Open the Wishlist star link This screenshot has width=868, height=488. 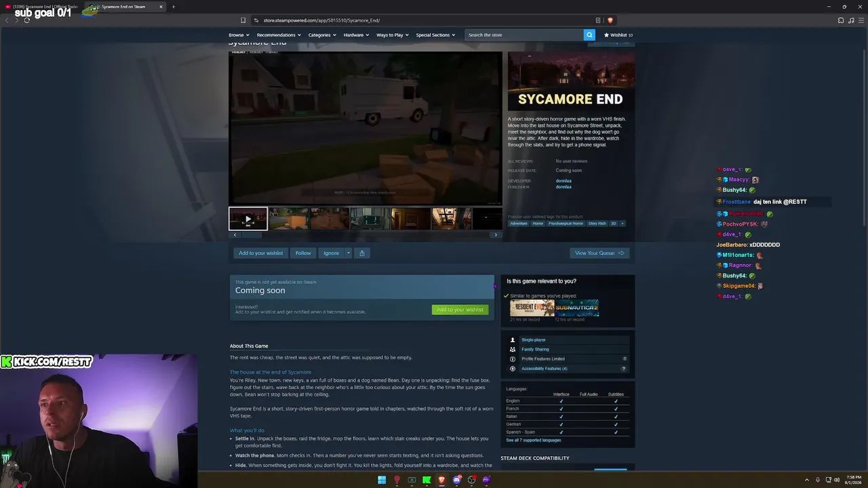tap(618, 35)
